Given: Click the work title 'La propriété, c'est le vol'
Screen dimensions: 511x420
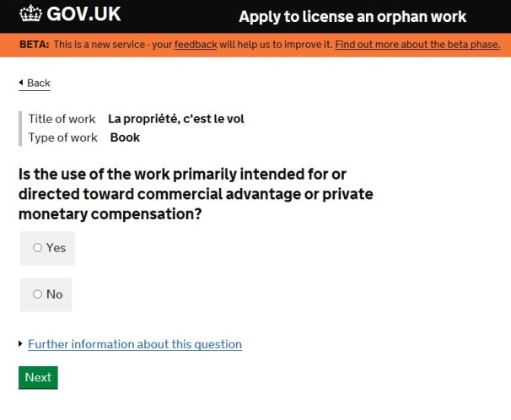Looking at the screenshot, I should [176, 119].
